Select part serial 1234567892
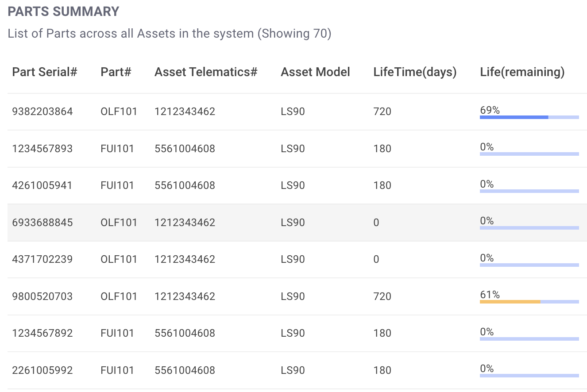Screen dimensions: 587x392 coord(42,333)
